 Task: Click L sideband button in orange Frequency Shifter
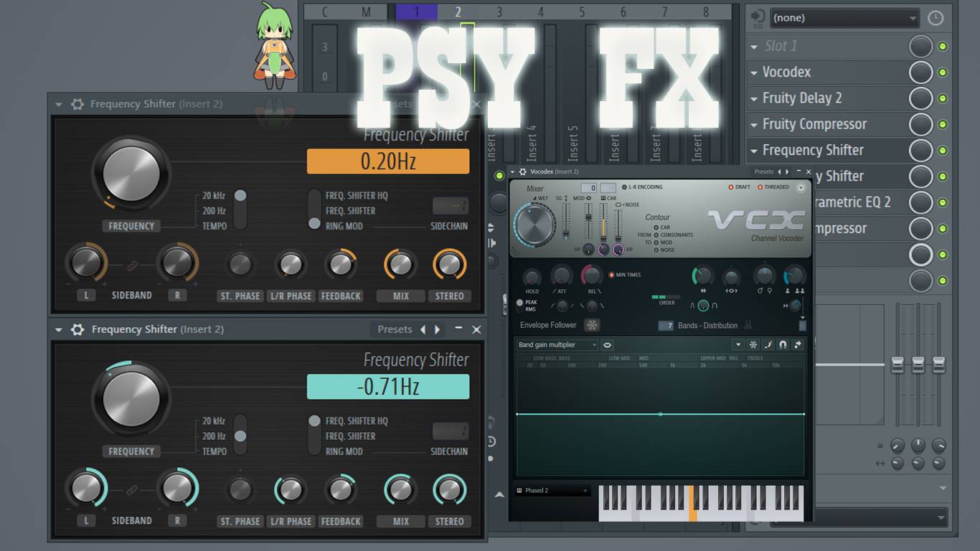point(86,296)
